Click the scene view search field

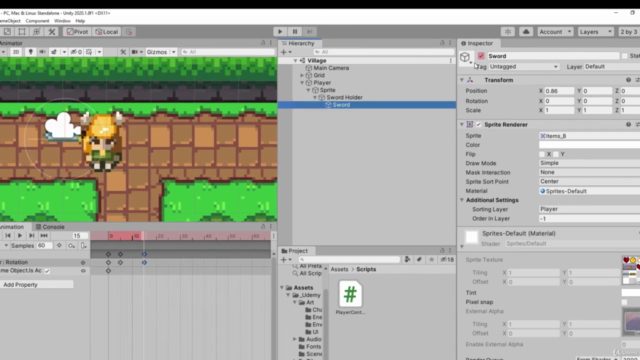228,52
